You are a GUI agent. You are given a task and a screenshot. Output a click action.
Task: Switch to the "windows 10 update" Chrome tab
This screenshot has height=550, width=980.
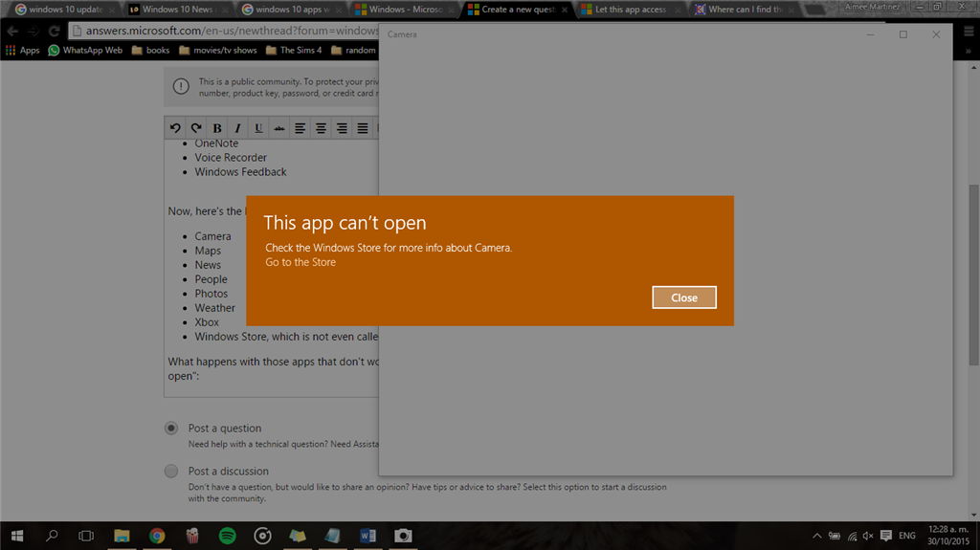coord(65,10)
